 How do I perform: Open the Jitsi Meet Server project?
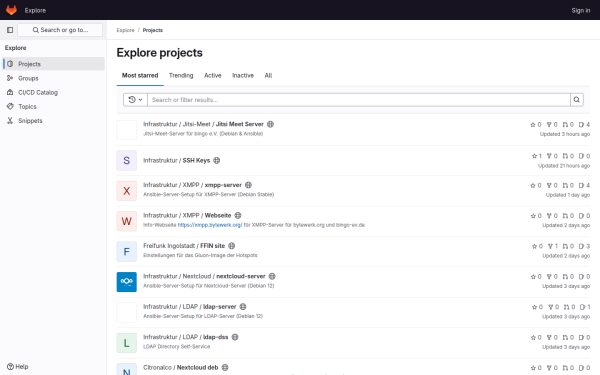(x=203, y=124)
